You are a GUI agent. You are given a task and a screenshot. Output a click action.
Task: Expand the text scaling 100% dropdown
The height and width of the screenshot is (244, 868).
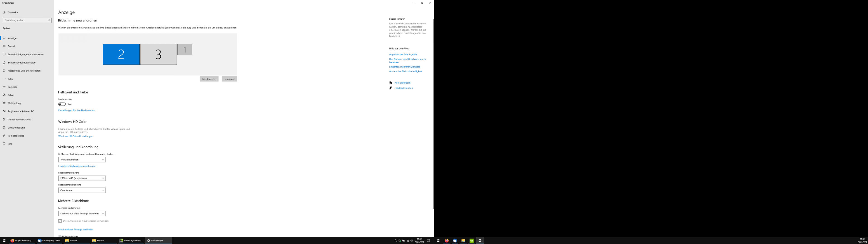(x=82, y=160)
